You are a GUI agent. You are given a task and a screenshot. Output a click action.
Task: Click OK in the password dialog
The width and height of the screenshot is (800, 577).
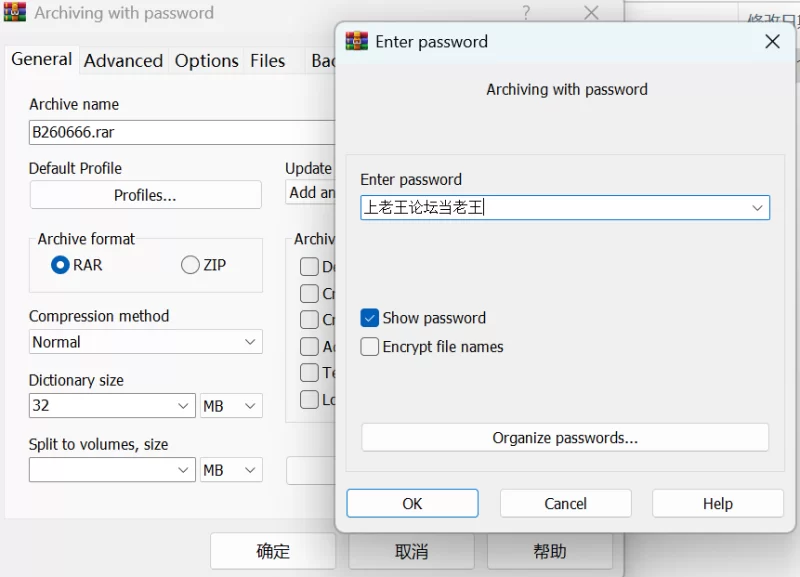412,504
